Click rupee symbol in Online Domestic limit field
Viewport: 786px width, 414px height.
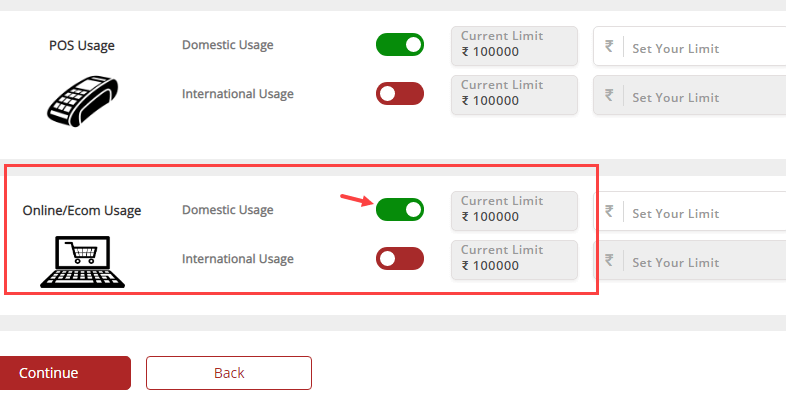click(x=609, y=212)
